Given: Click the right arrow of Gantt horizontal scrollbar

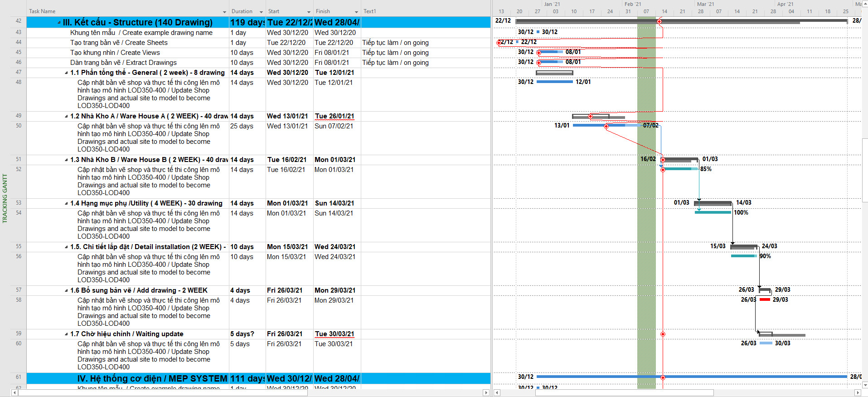Looking at the screenshot, I should (x=858, y=392).
